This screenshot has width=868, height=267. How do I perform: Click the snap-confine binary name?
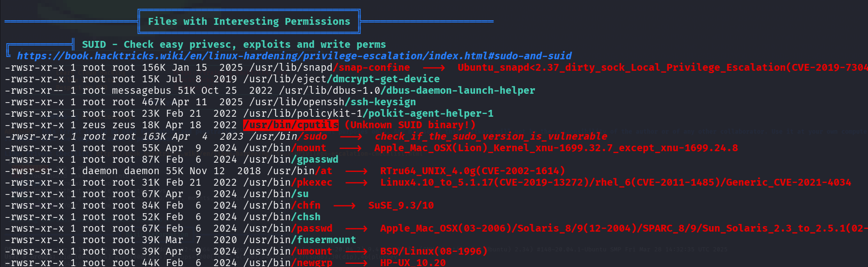pyautogui.click(x=373, y=68)
